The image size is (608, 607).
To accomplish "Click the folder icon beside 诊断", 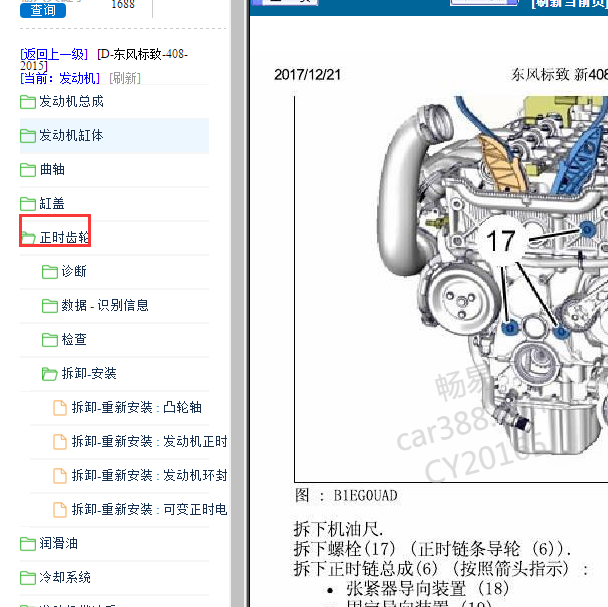I will point(50,272).
